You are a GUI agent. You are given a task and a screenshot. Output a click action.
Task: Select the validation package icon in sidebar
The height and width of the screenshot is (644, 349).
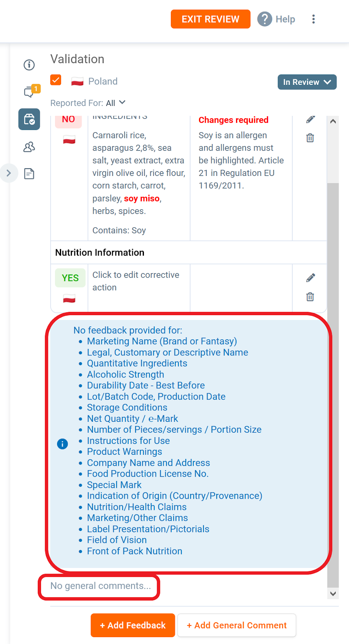coord(29,119)
